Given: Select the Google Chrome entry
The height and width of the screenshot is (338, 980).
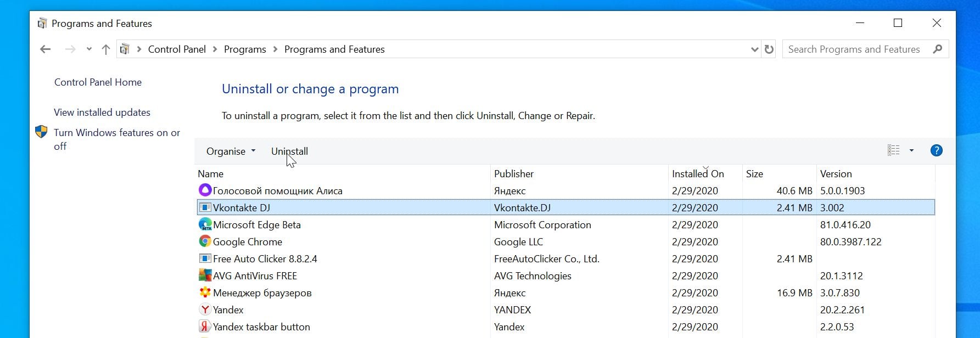Looking at the screenshot, I should [247, 242].
